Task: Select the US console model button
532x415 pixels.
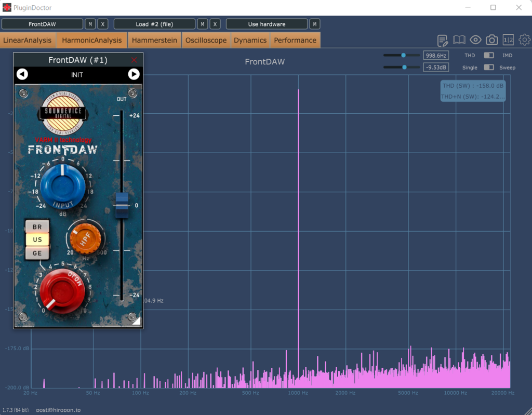Action: 37,239
